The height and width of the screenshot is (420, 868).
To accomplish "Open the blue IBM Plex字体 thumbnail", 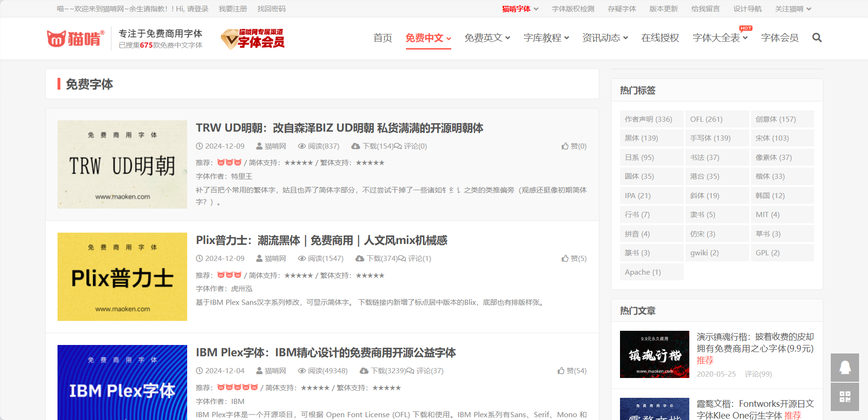I will tap(122, 382).
